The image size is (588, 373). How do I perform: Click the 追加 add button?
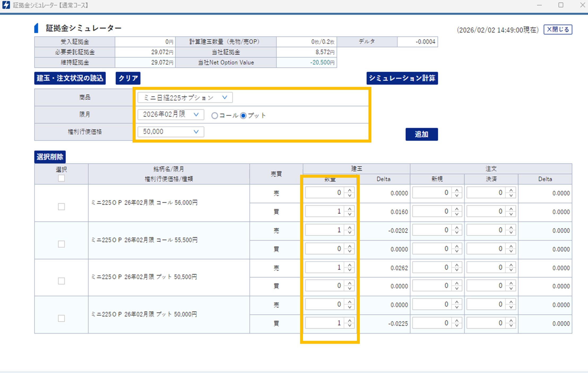(x=421, y=134)
